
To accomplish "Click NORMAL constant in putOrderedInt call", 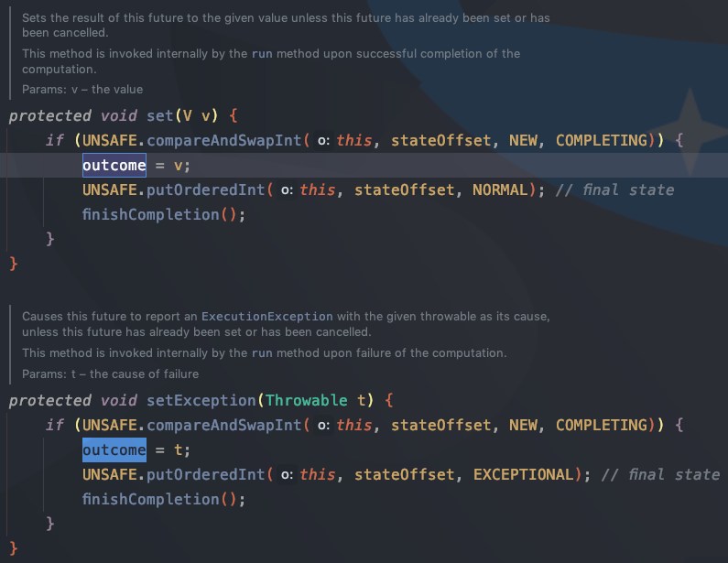I will (x=500, y=189).
